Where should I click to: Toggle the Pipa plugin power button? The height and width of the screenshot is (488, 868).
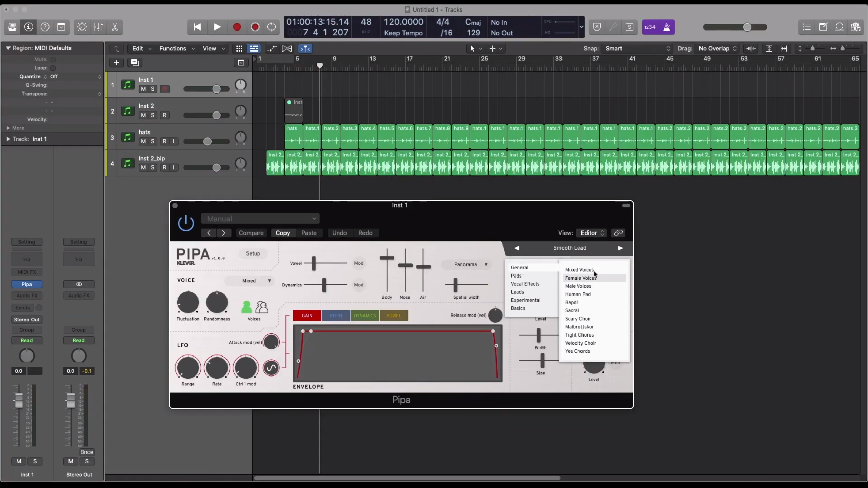(186, 223)
